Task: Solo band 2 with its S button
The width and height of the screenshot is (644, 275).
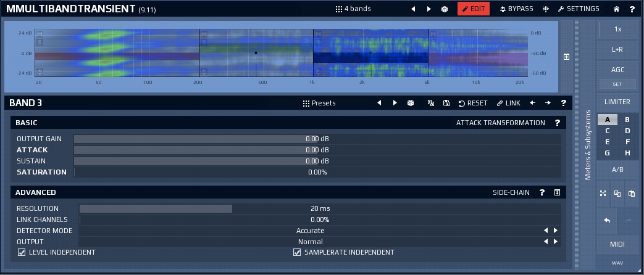Action: click(204, 42)
